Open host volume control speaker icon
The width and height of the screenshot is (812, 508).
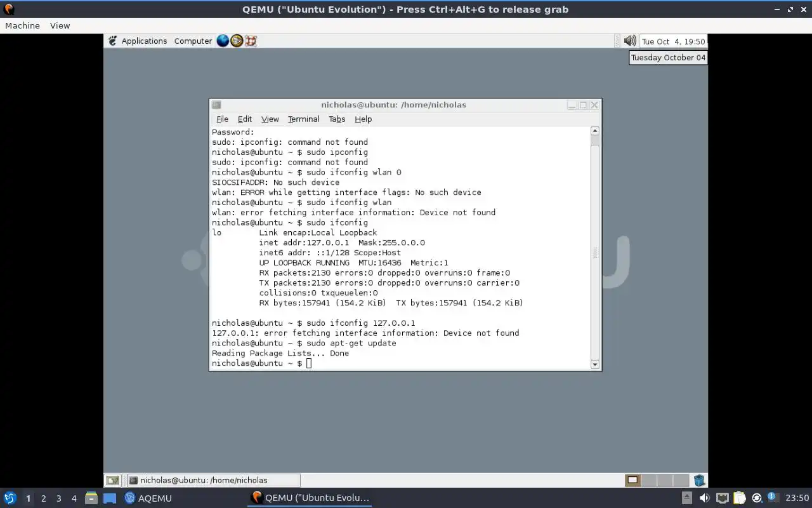[x=704, y=498]
